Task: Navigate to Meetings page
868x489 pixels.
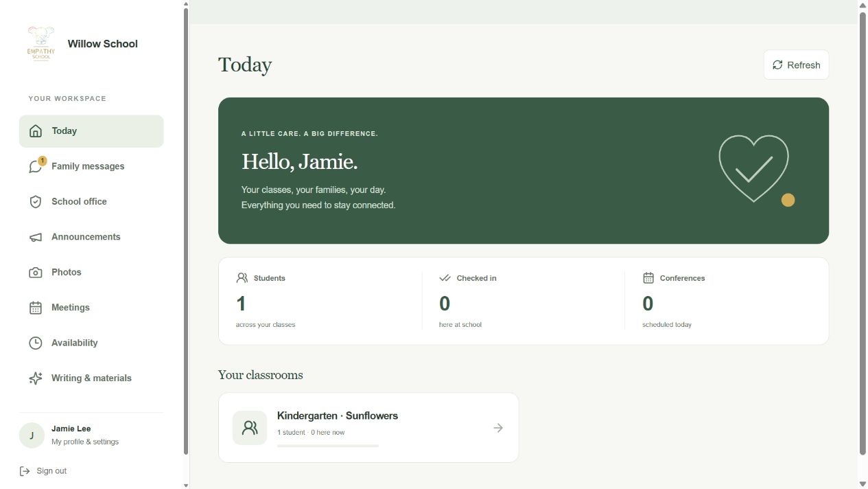Action: (91, 308)
